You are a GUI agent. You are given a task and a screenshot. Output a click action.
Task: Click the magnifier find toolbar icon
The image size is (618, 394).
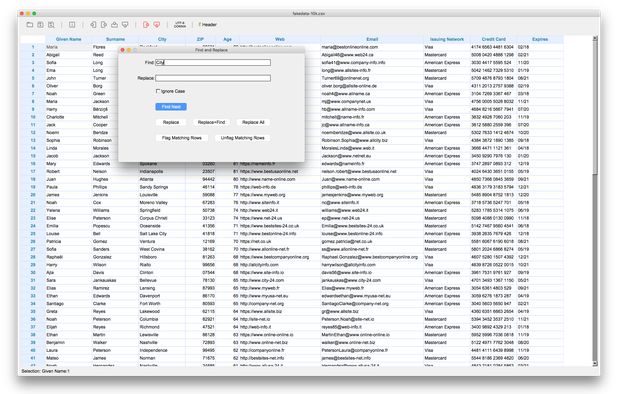pyautogui.click(x=51, y=24)
